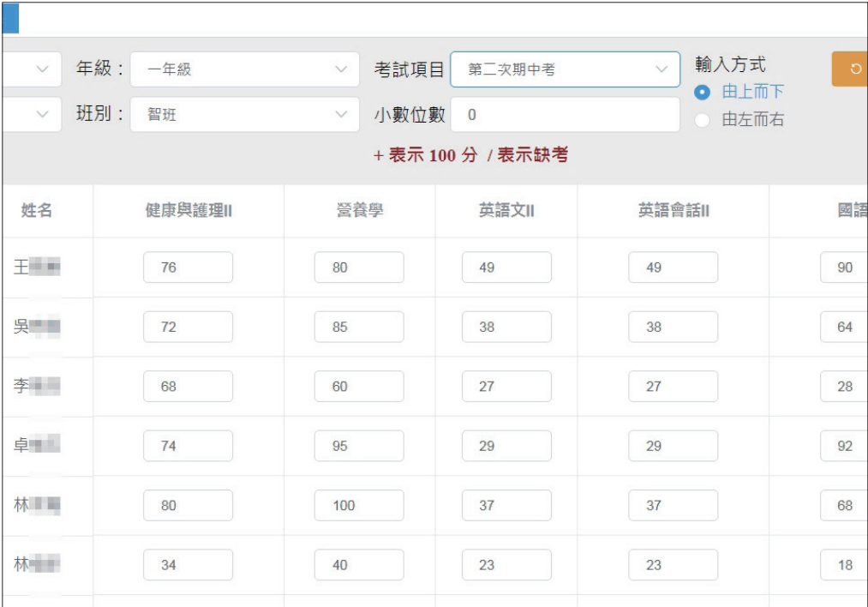Click the 英語會話II column header
This screenshot has height=607, width=868.
point(673,210)
